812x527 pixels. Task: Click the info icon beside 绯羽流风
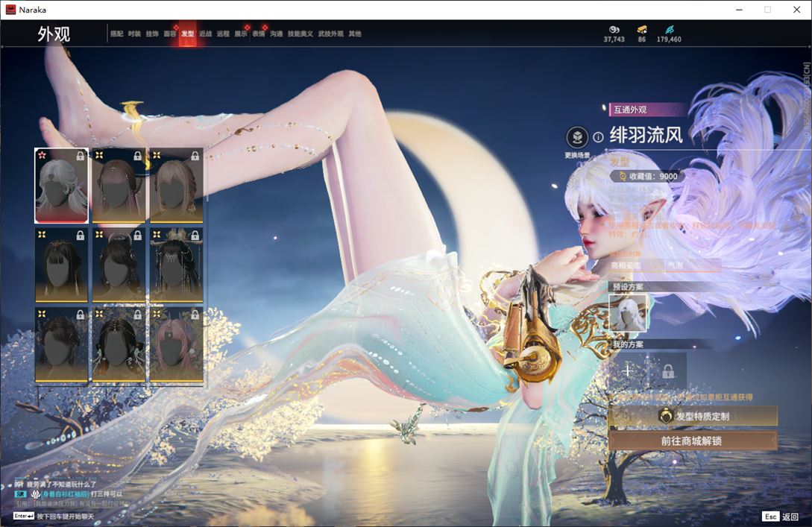[598, 137]
